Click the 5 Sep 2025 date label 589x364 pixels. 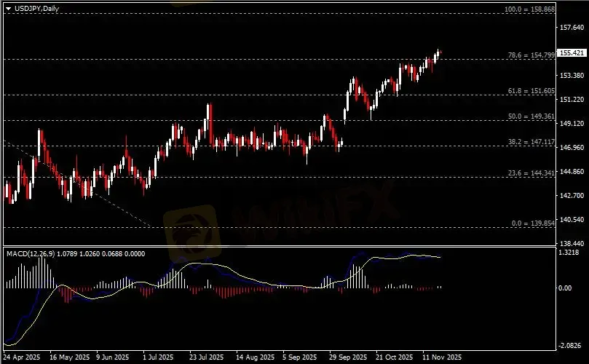[300, 357]
